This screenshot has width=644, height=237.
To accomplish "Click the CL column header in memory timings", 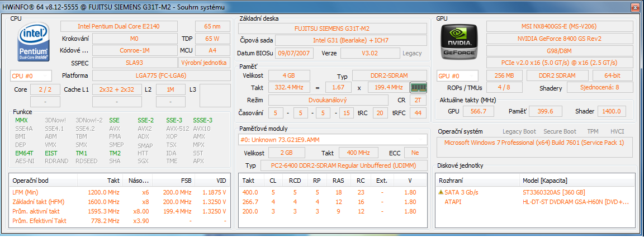I will (x=273, y=181).
